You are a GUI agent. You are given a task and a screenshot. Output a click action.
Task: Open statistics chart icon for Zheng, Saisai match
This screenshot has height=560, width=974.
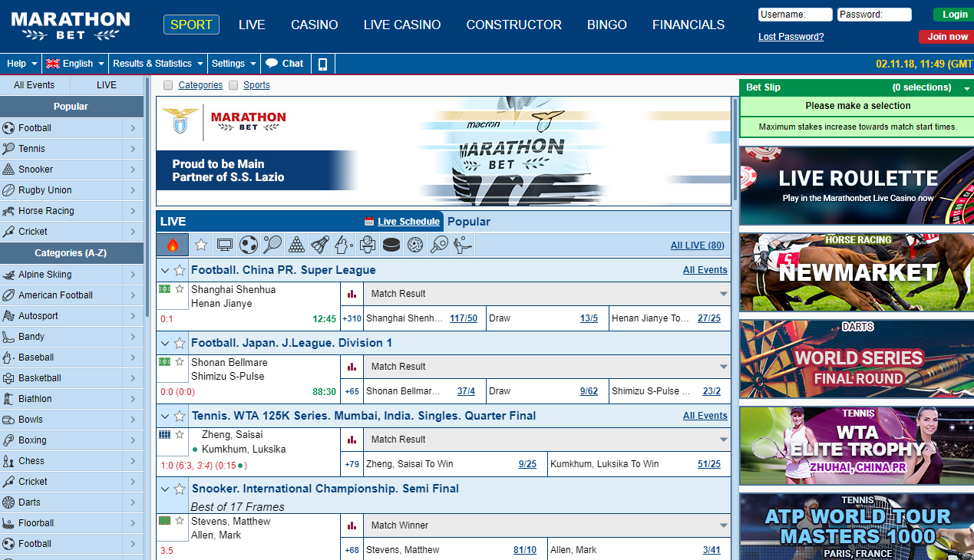(x=352, y=440)
